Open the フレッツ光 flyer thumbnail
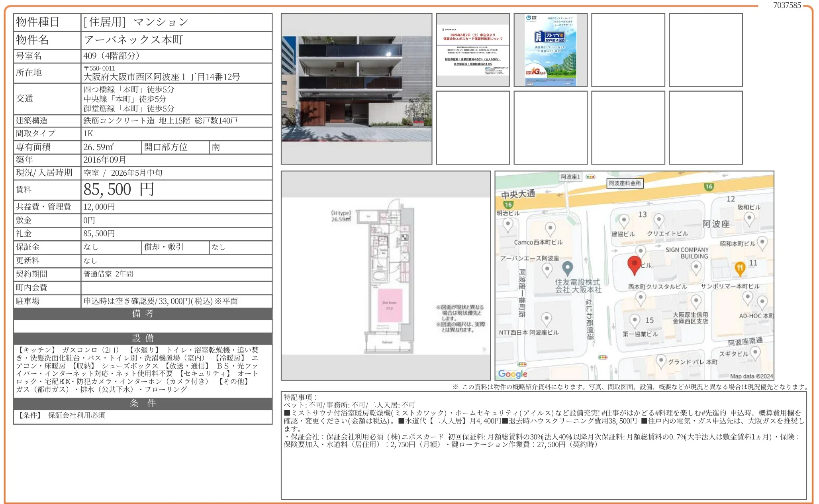The height and width of the screenshot is (504, 819). pos(550,50)
